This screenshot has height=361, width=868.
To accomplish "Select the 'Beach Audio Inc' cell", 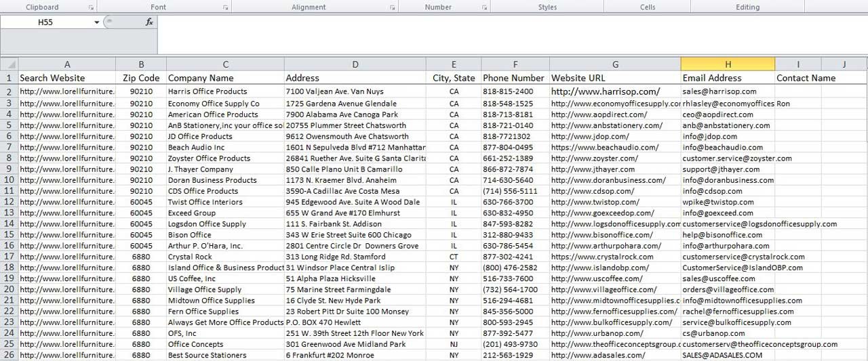I will click(225, 147).
